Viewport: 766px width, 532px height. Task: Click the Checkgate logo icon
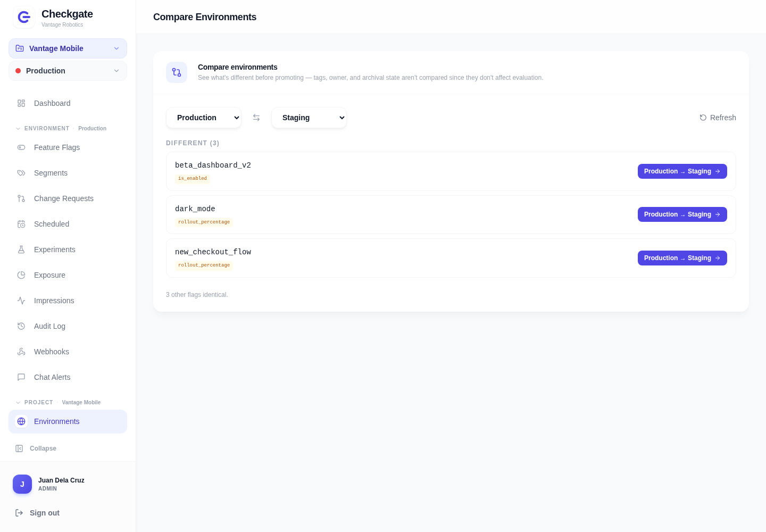(x=23, y=18)
